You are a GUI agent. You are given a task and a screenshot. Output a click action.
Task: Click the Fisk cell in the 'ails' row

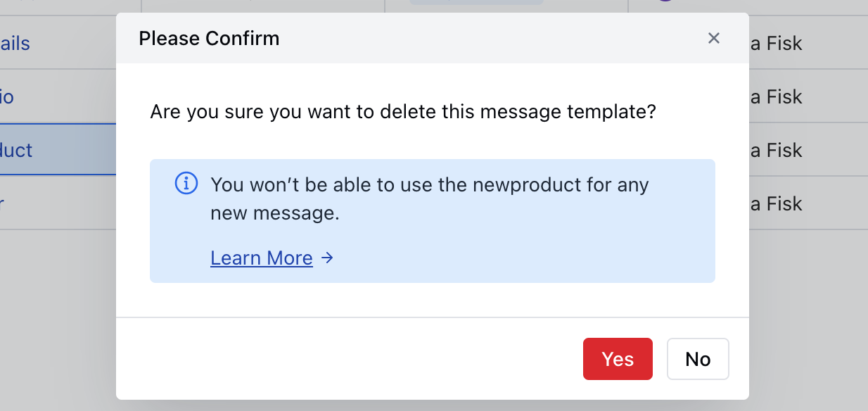coord(777,44)
